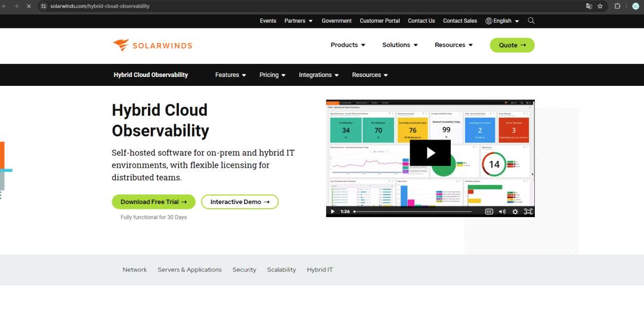644x315 pixels.
Task: Toggle closed captions CC on video
Action: [x=489, y=212]
